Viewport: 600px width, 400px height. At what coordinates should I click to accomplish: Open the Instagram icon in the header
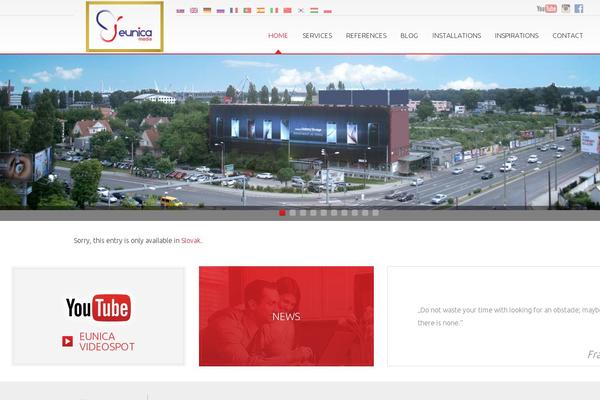point(566,8)
